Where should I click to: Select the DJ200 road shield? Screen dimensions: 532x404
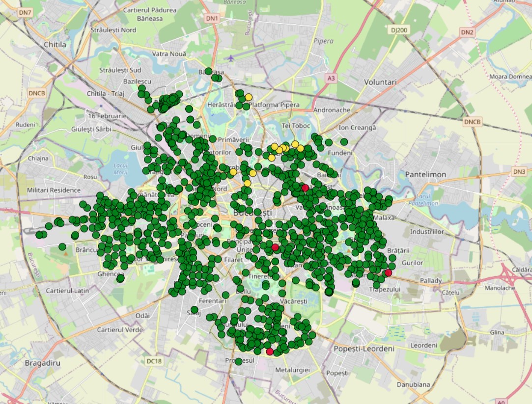[399, 30]
